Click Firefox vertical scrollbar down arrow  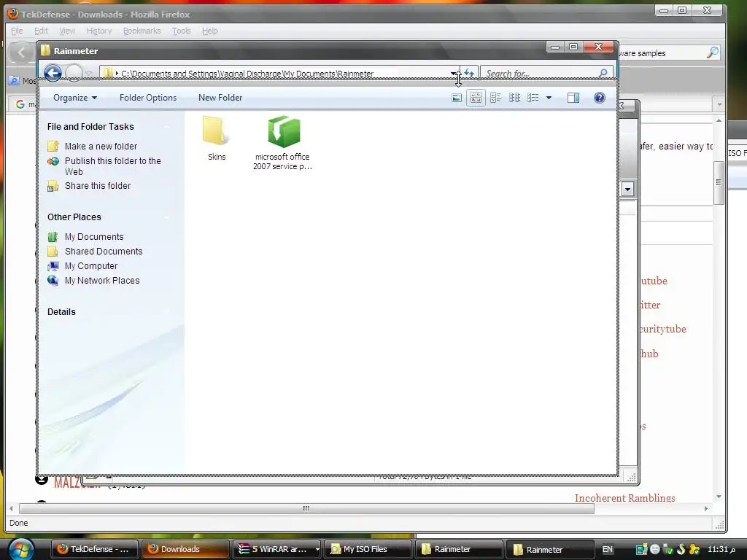pos(719,497)
